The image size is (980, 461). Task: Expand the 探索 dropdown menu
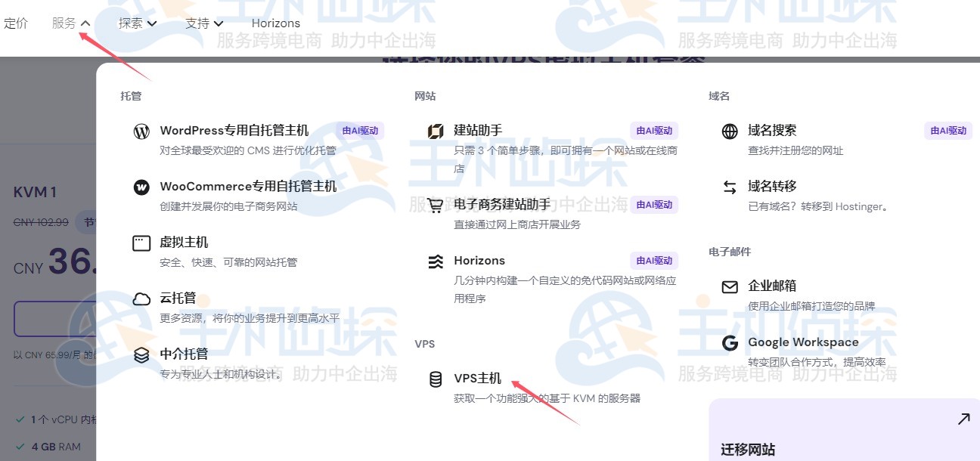click(x=138, y=23)
